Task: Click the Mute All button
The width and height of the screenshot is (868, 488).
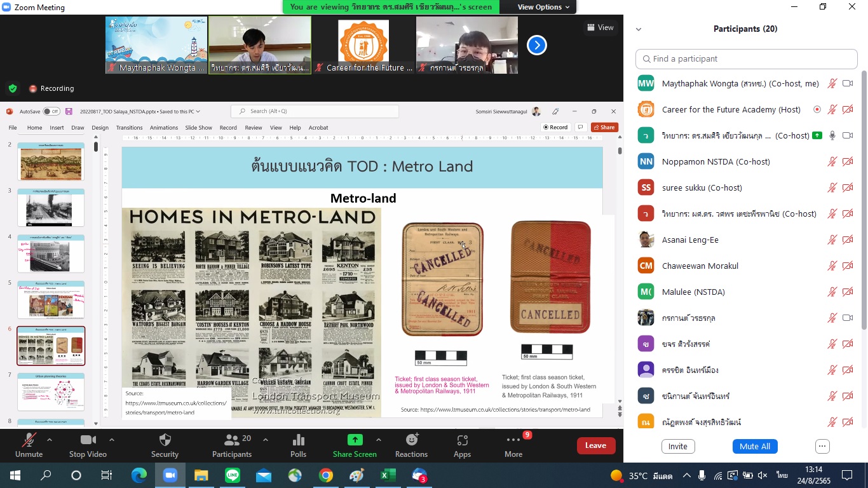Action: pyautogui.click(x=755, y=446)
